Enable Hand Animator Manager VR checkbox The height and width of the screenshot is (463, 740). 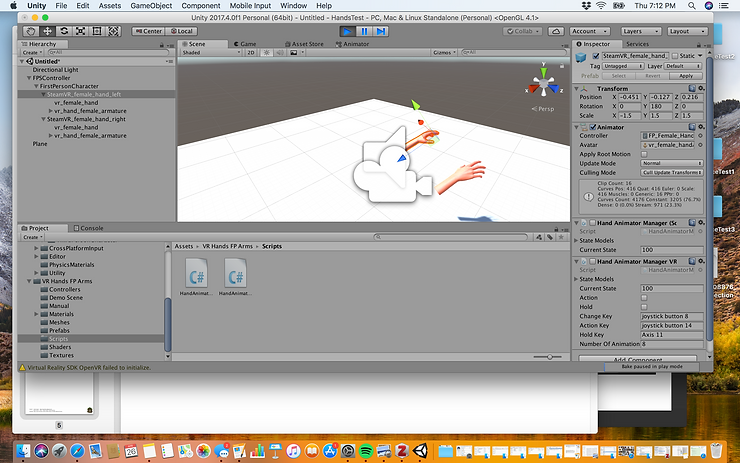click(x=593, y=261)
